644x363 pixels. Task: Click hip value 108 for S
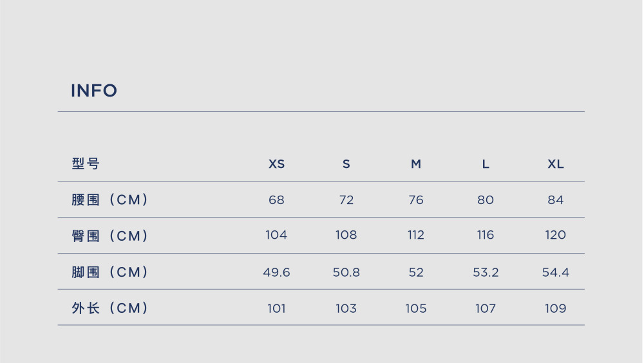tap(346, 235)
